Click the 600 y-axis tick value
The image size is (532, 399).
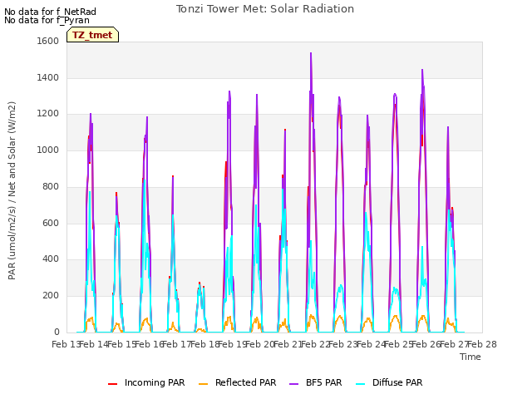[51, 224]
